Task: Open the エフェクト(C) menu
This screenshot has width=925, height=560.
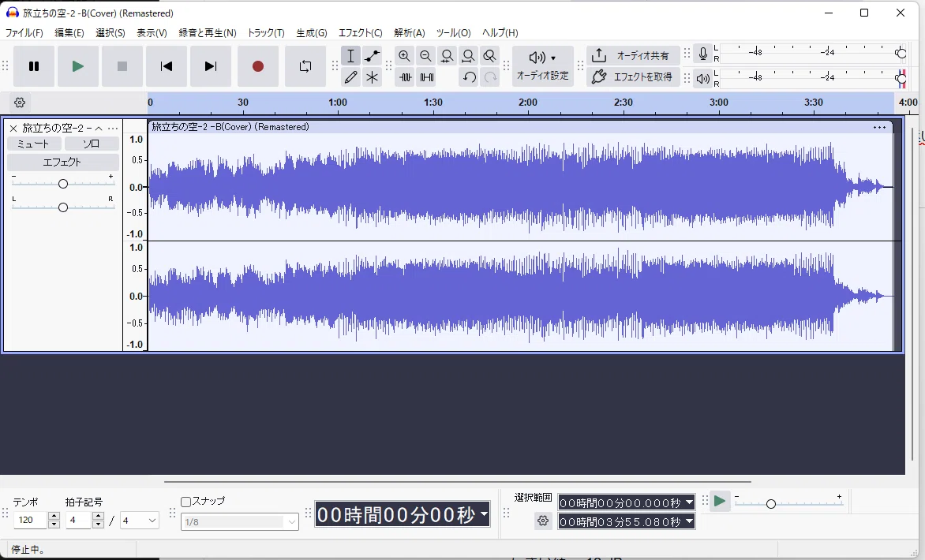Action: 360,33
